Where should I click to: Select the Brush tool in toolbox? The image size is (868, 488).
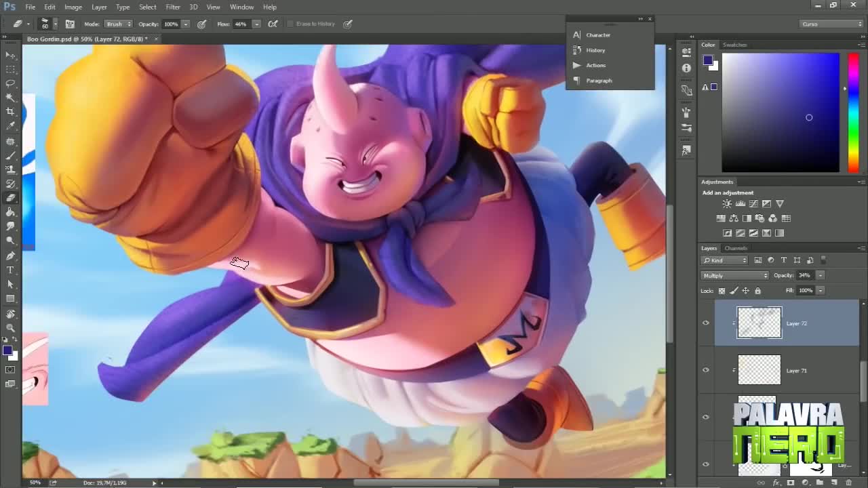click(10, 155)
